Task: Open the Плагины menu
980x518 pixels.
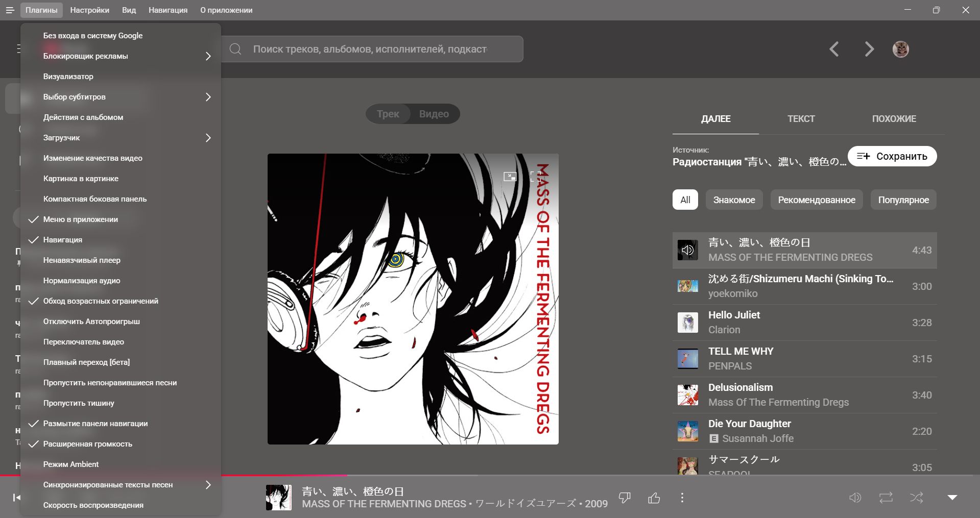Action: point(41,10)
